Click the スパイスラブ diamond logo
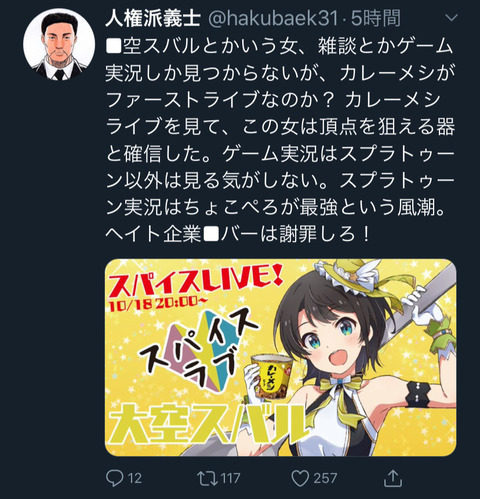 click(199, 351)
